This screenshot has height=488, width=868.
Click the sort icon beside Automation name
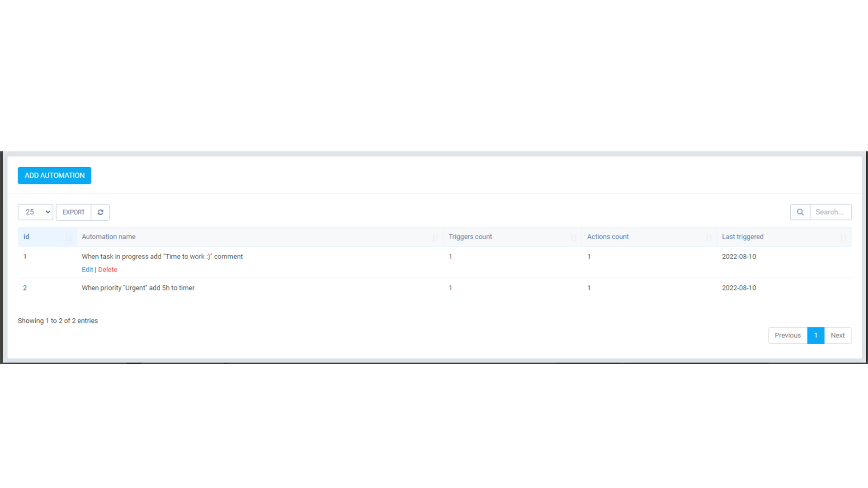pyautogui.click(x=435, y=237)
